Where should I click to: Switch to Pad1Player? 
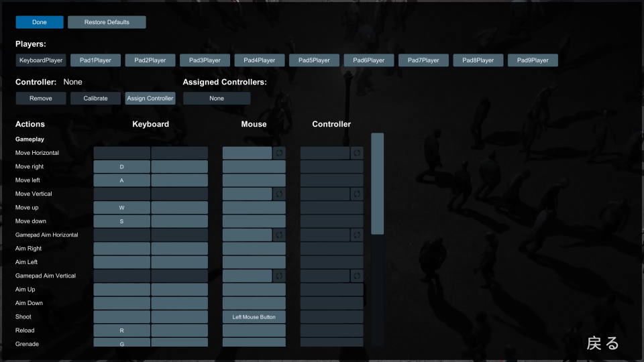click(x=95, y=60)
